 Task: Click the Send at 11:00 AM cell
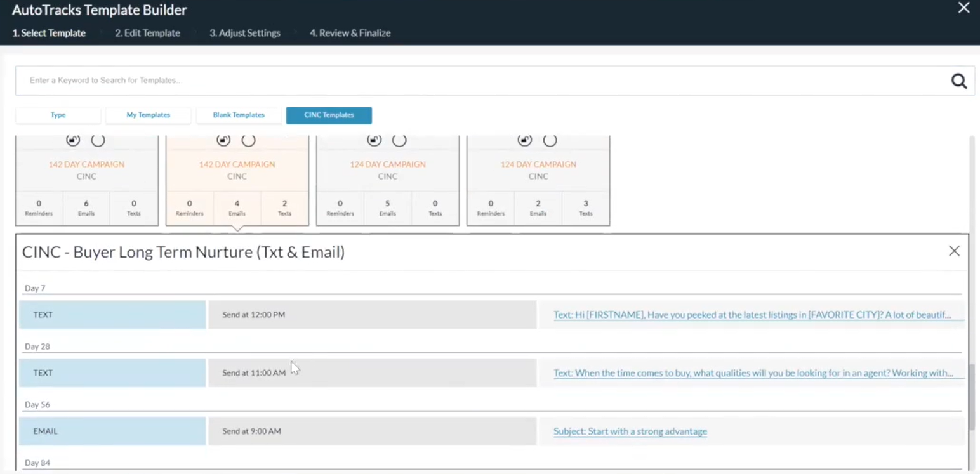click(373, 373)
